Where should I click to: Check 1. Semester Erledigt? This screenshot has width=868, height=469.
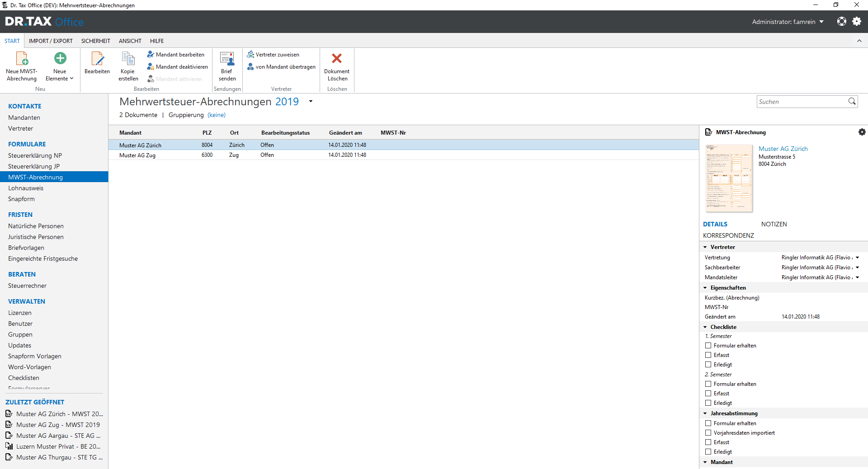[x=708, y=365]
